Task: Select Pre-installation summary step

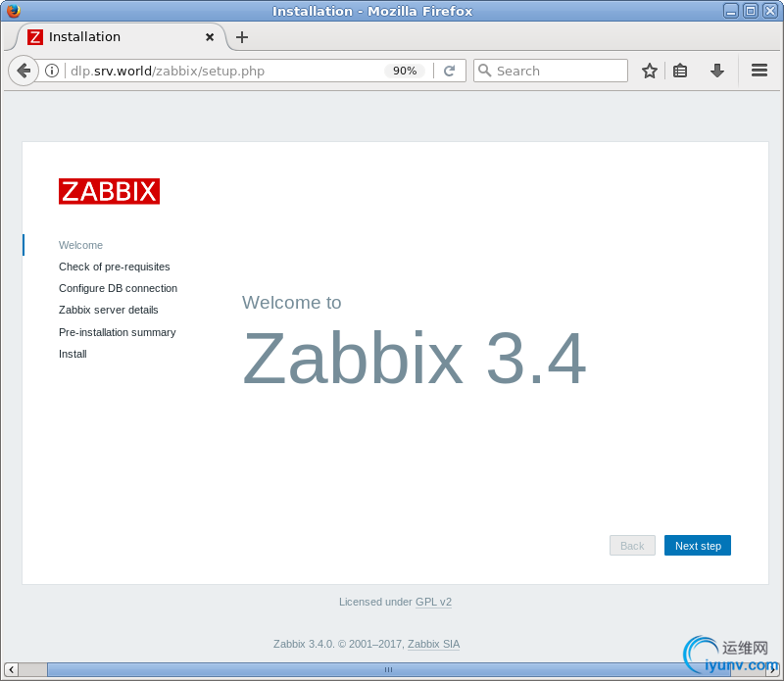Action: coord(118,332)
